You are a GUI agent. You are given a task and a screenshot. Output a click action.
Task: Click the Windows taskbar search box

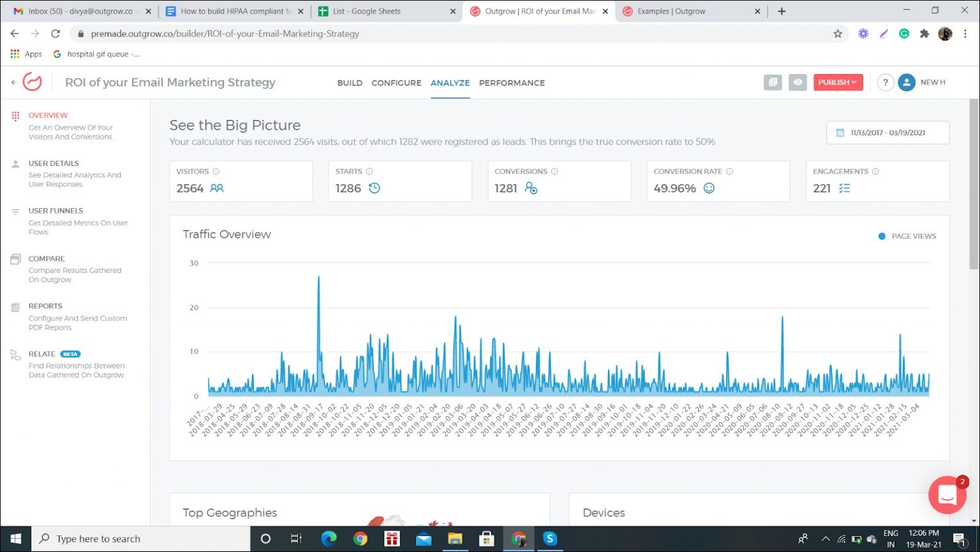140,539
